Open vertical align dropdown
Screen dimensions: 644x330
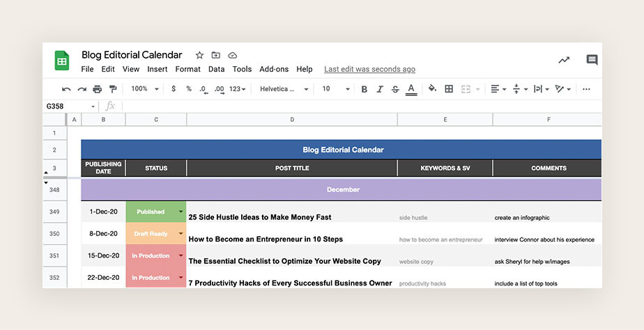tap(520, 89)
